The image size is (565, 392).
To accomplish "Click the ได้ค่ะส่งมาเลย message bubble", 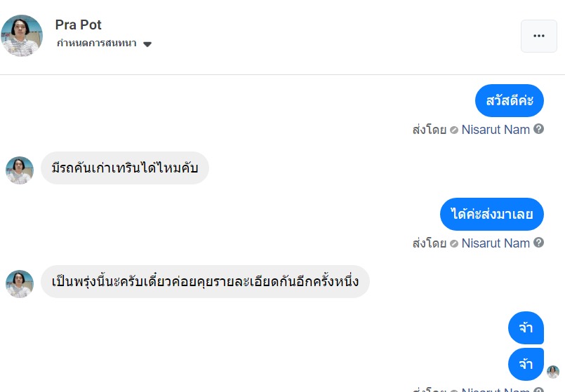I will pos(491,215).
